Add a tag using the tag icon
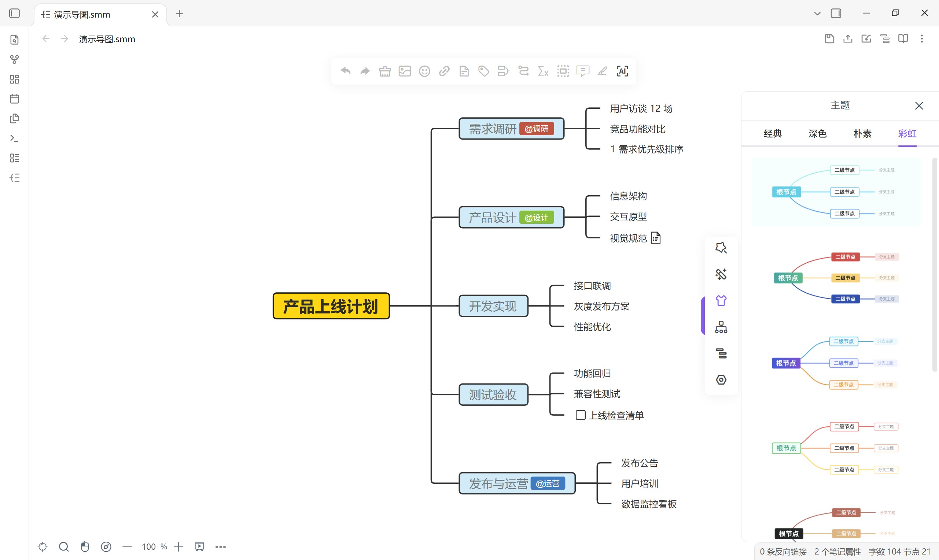The image size is (939, 560). (484, 71)
